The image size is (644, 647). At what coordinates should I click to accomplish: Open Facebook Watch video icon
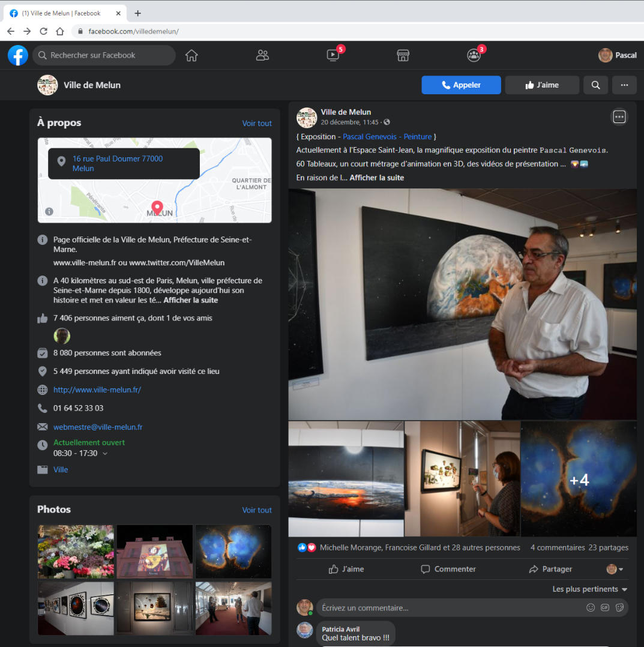pos(333,55)
